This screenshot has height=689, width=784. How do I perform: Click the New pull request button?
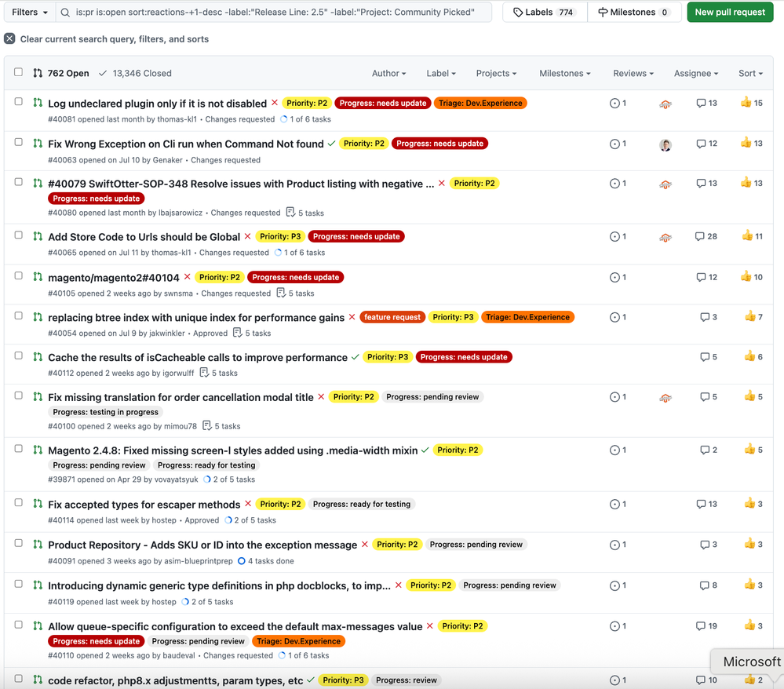point(730,12)
